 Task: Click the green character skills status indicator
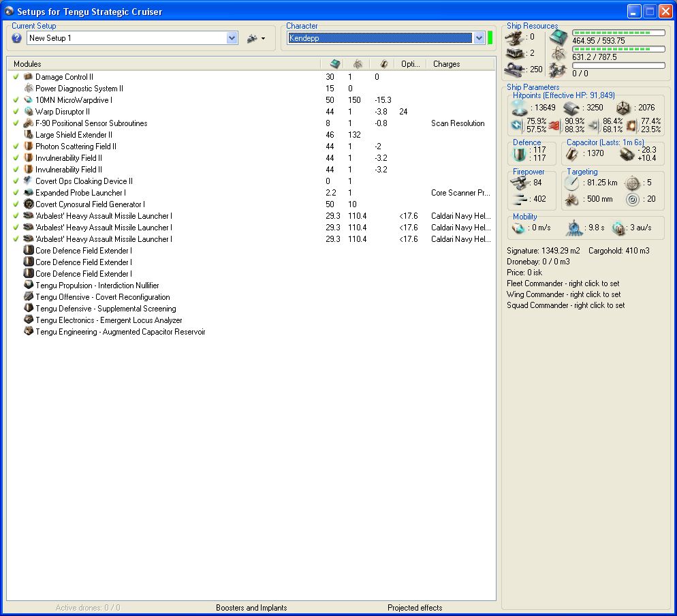click(x=490, y=37)
